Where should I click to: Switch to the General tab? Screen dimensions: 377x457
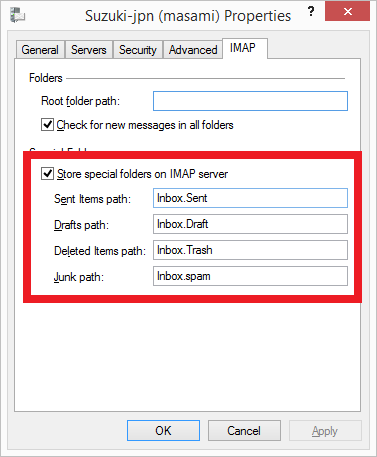[x=40, y=50]
